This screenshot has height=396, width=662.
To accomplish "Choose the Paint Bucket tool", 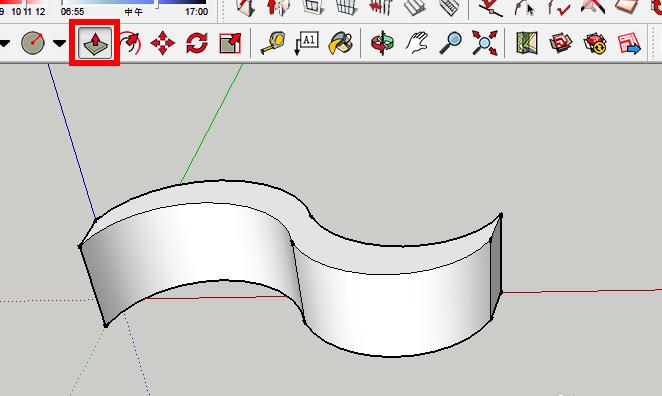I will coord(340,43).
